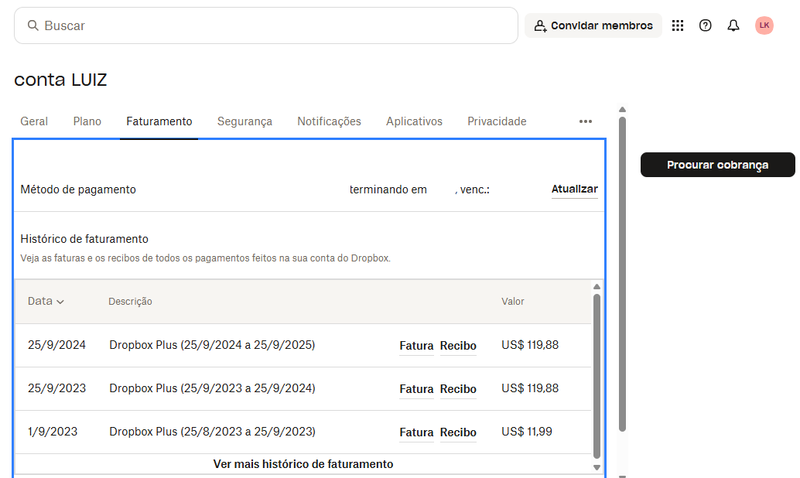Switch to the Geral tab
Screen dimensions: 800x478
tap(34, 121)
